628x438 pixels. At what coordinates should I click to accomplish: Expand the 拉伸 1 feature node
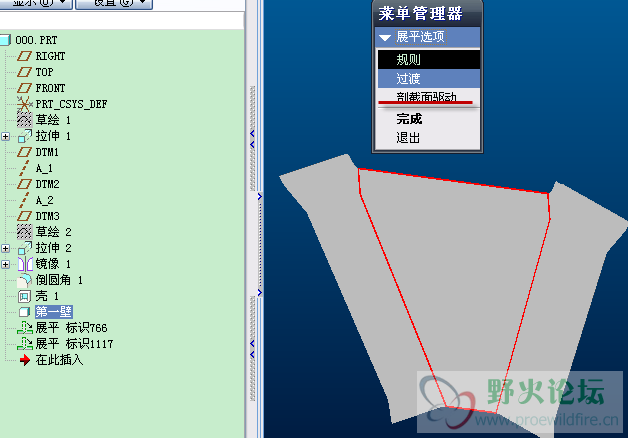5,137
